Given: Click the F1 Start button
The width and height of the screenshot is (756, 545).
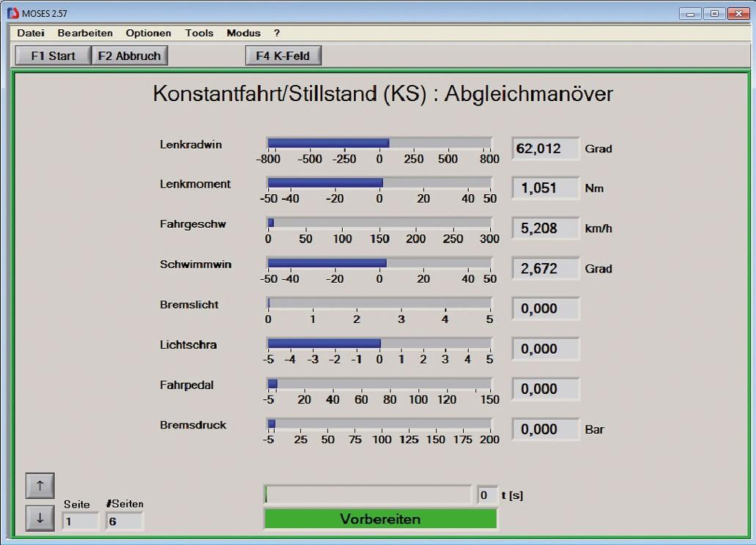Looking at the screenshot, I should (53, 56).
